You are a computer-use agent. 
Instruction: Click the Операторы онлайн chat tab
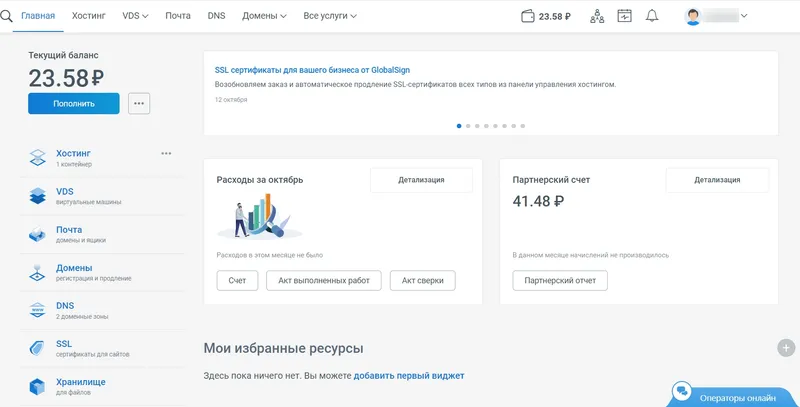pos(733,397)
